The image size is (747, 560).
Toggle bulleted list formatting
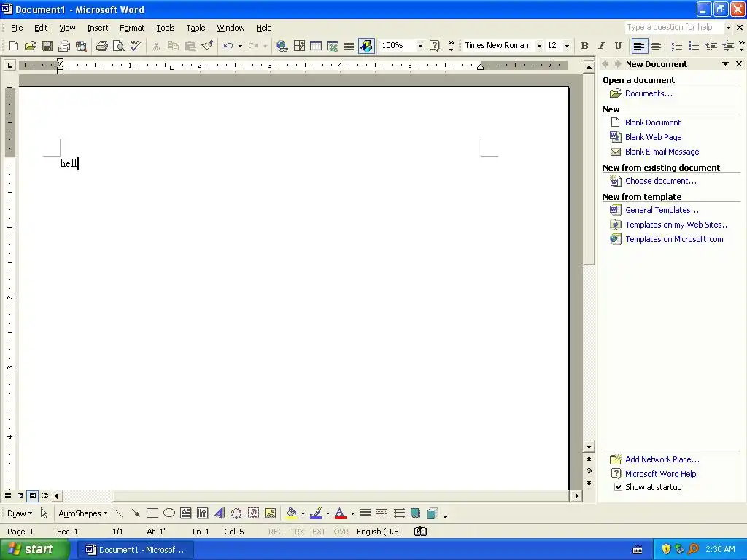[694, 46]
